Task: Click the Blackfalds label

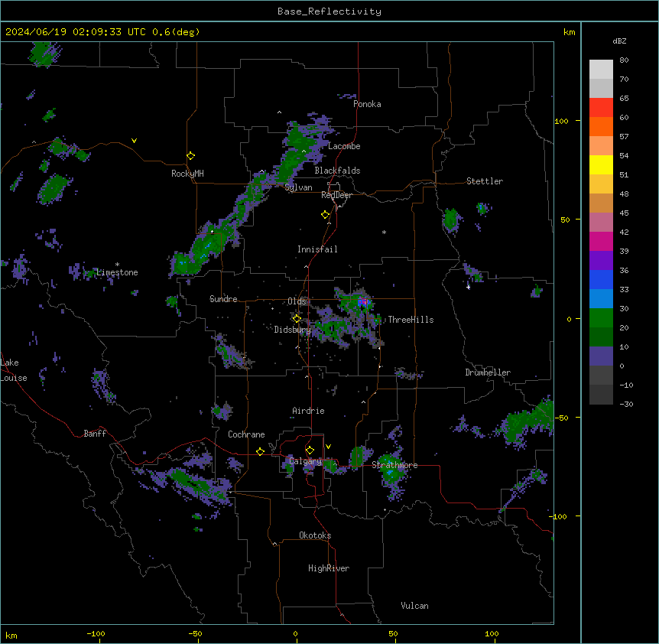Action: [337, 171]
